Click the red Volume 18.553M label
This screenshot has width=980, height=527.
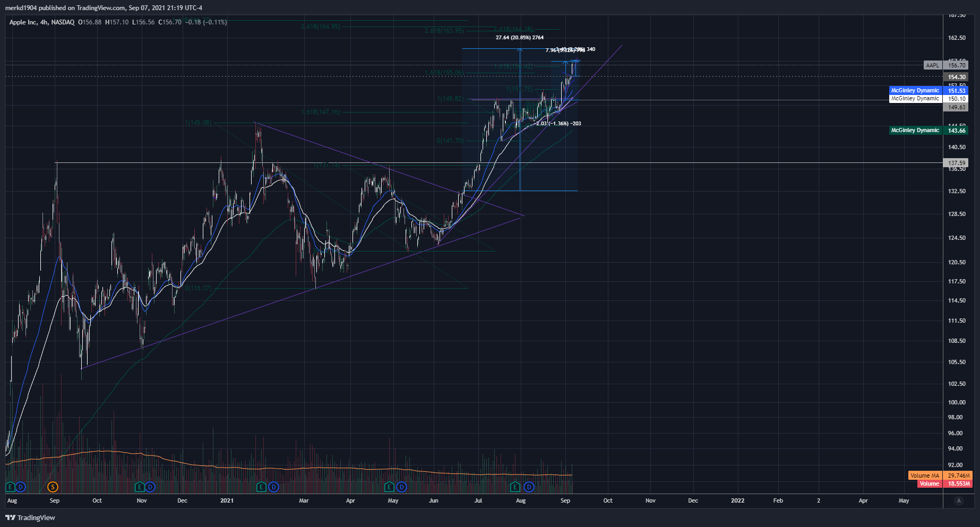pyautogui.click(x=944, y=483)
